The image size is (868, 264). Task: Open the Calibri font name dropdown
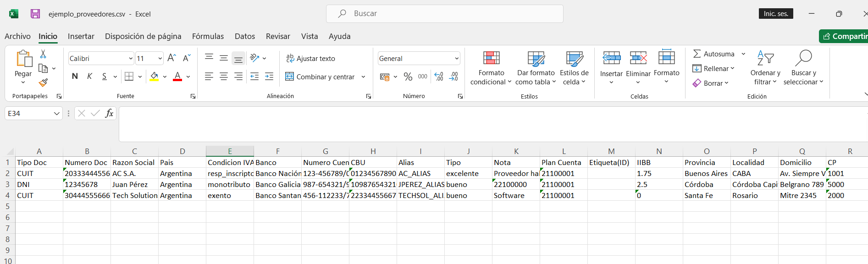click(131, 59)
